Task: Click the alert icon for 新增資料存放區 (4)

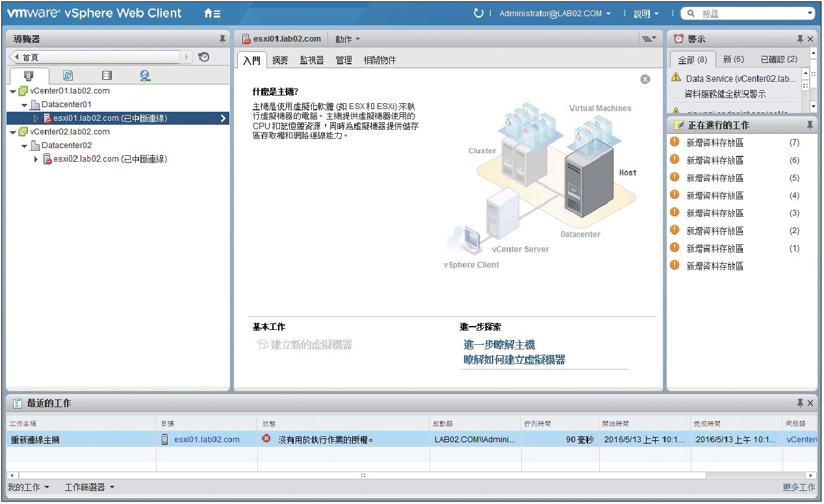Action: pos(675,195)
